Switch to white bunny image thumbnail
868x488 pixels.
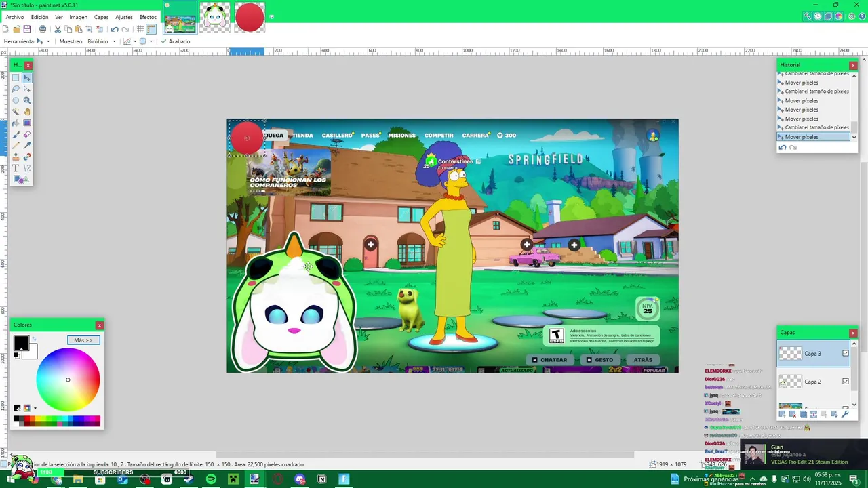(215, 17)
